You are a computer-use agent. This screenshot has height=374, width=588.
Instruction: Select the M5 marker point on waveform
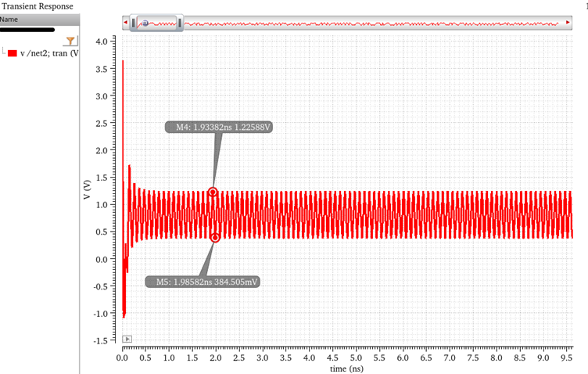pyautogui.click(x=215, y=238)
